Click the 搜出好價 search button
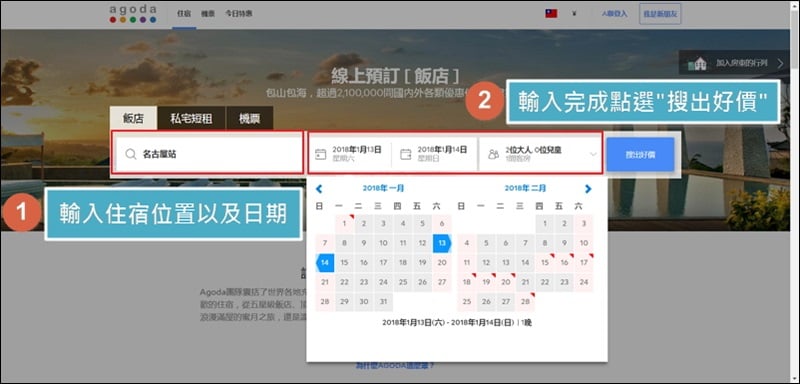 [640, 154]
